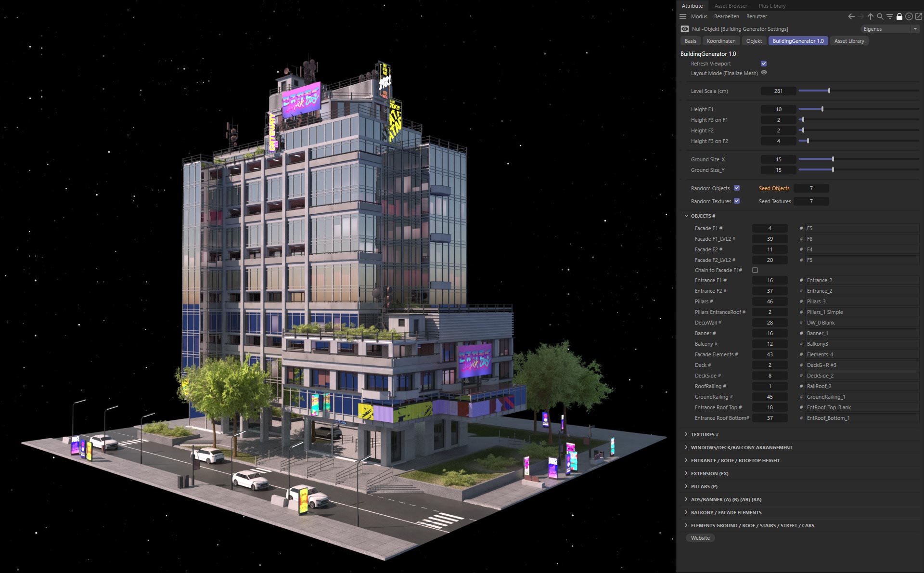Enable Chain to Facade F1 checkbox
924x573 pixels.
(x=755, y=270)
